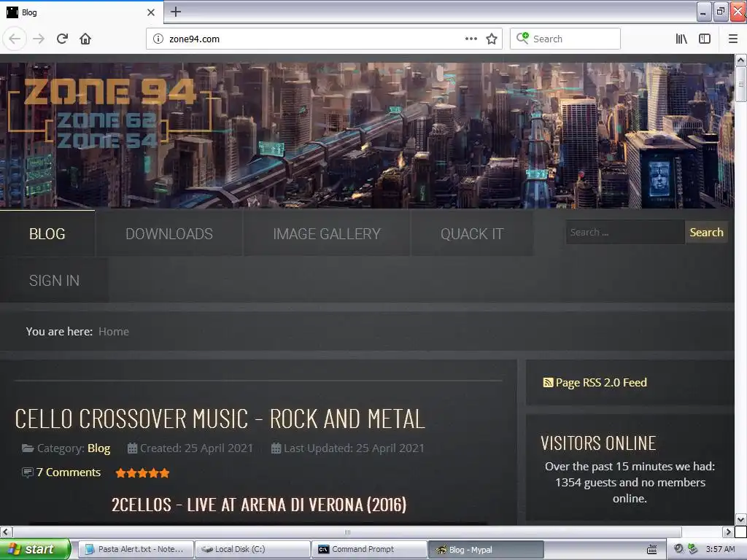Image resolution: width=747 pixels, height=560 pixels.
Task: Open the 7 Comments link
Action: coord(69,472)
